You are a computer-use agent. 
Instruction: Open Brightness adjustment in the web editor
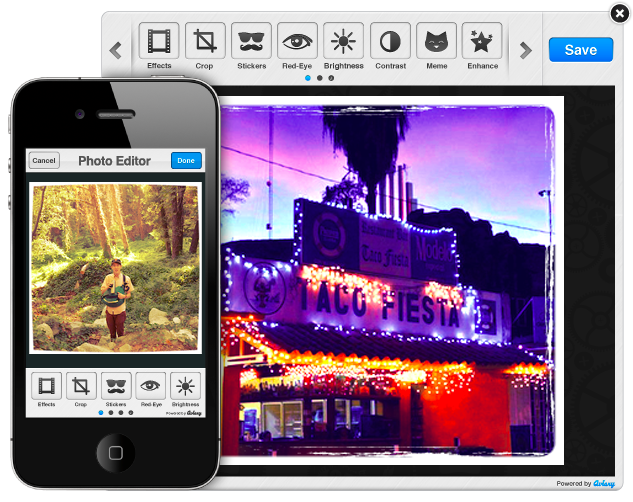pos(343,41)
